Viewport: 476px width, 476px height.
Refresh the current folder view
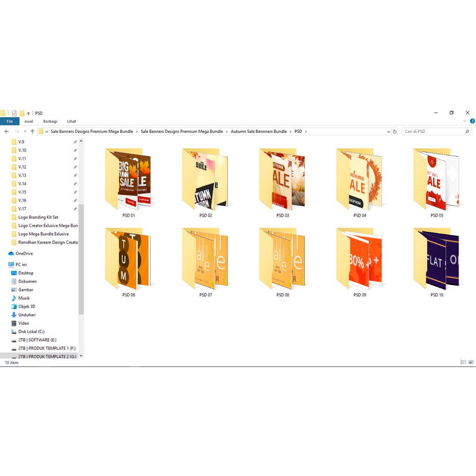[x=395, y=132]
